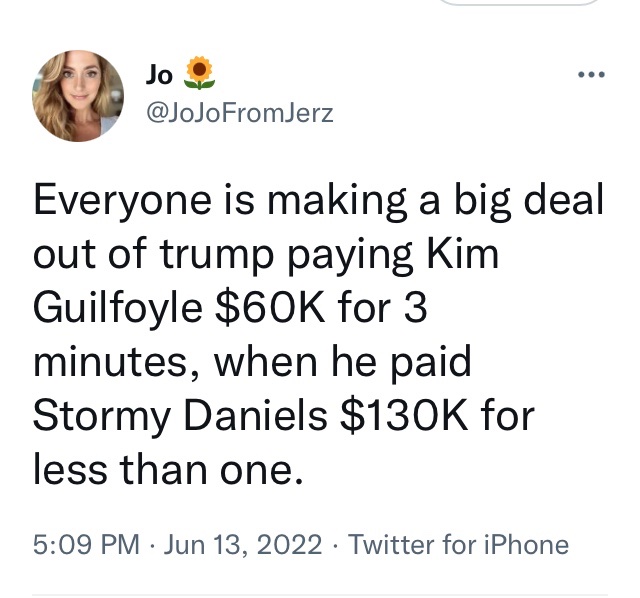Open the tweet's three-dot more options menu

pos(593,76)
